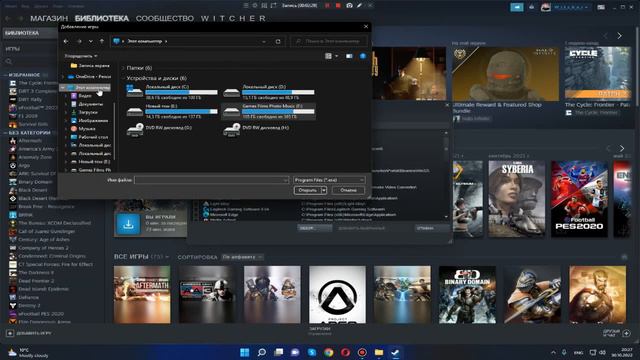Select Games Films Photo Music (F:) drive

269,111
